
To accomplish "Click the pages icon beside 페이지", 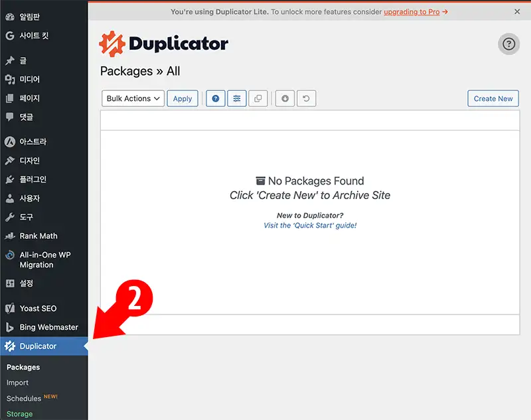I will tap(10, 98).
